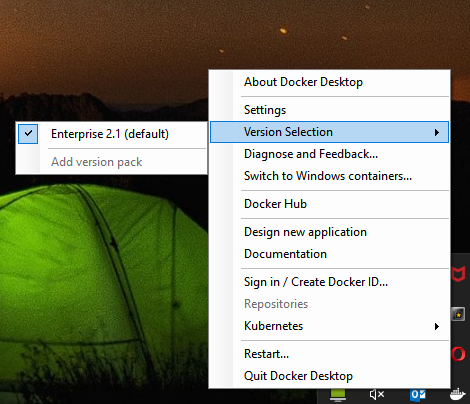Click the Docker whale tray icon
The width and height of the screenshot is (470, 404).
click(x=458, y=394)
